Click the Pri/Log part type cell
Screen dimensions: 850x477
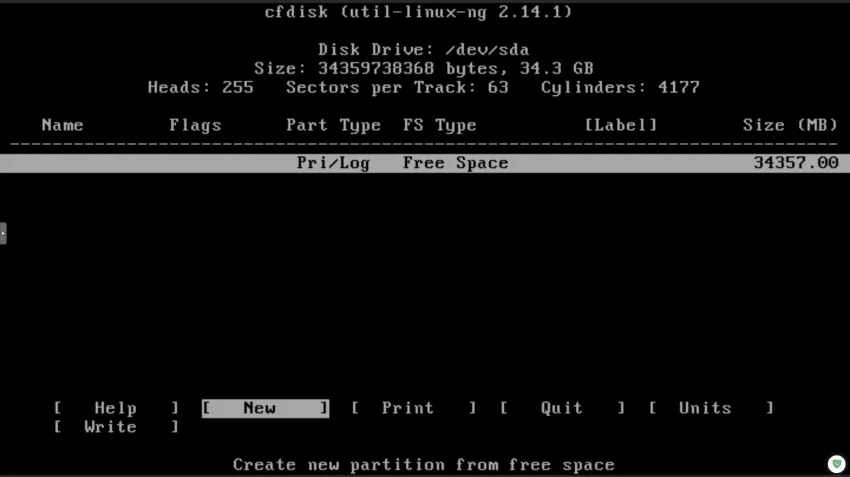tap(333, 163)
